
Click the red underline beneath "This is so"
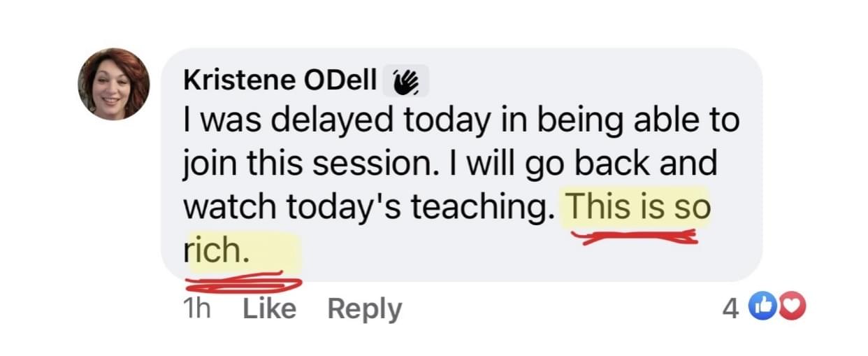(x=635, y=237)
